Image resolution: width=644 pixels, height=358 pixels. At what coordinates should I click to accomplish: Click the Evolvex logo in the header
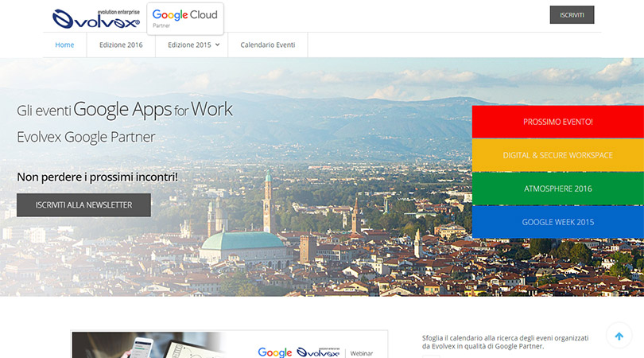point(96,19)
